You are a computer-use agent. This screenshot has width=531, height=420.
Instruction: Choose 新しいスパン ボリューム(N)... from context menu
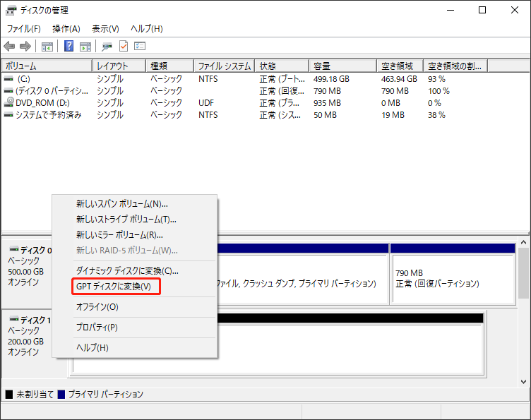point(135,204)
